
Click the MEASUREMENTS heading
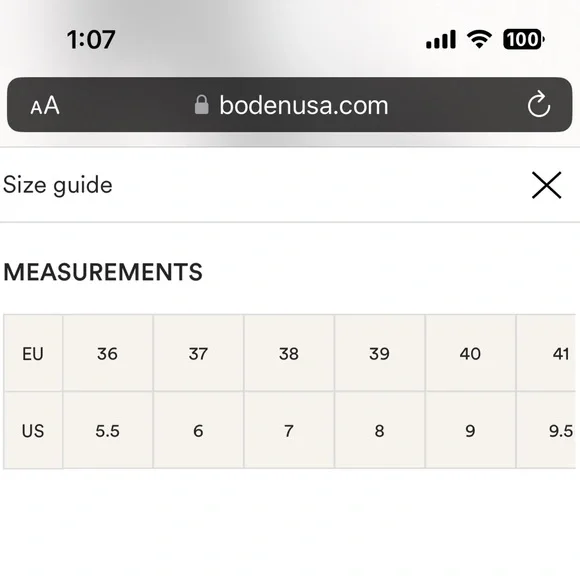click(x=103, y=272)
